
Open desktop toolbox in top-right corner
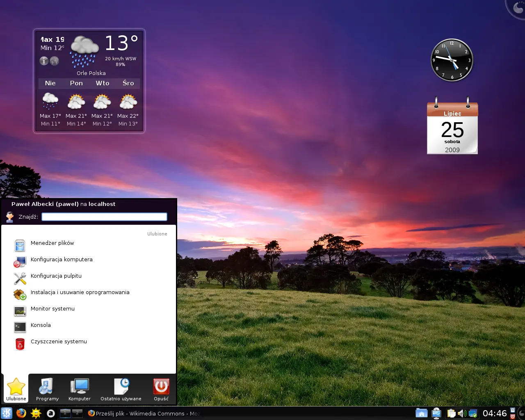tap(518, 7)
